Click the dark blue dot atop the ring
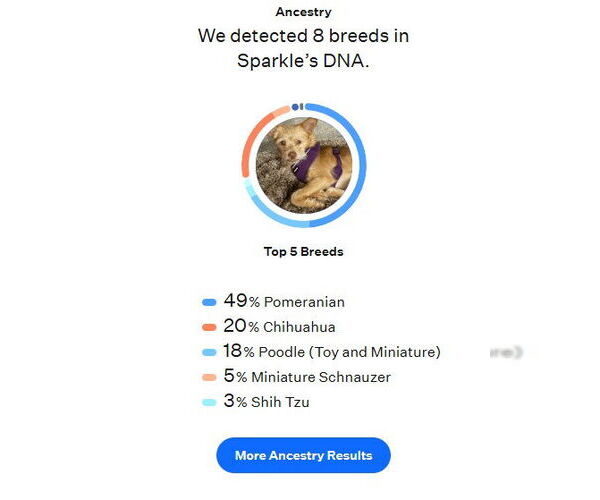Screen dimensions: 600x500 pyautogui.click(x=295, y=107)
